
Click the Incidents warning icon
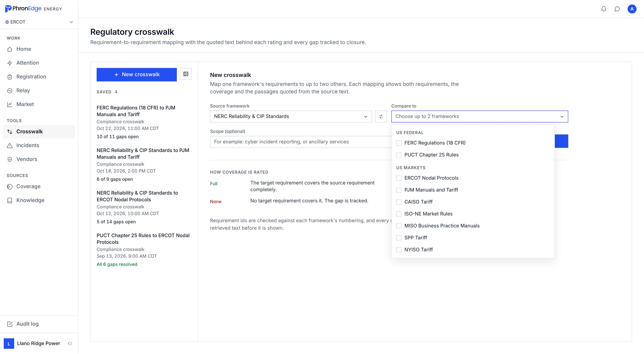(x=10, y=146)
